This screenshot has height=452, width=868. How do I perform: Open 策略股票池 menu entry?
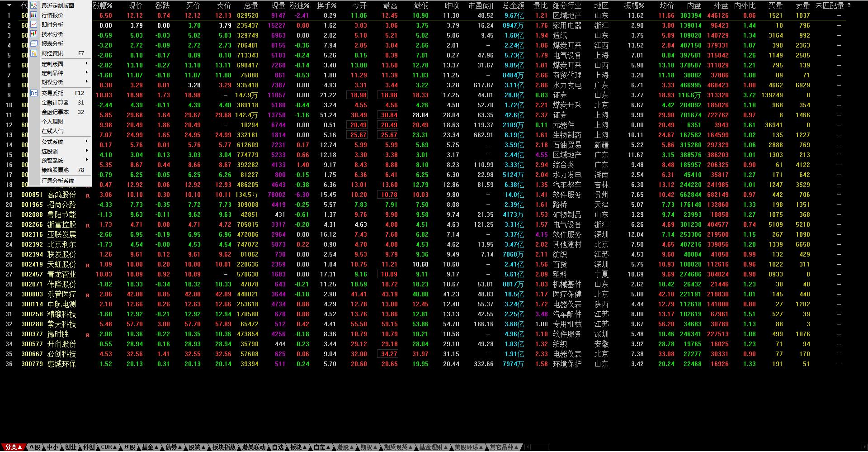point(60,170)
